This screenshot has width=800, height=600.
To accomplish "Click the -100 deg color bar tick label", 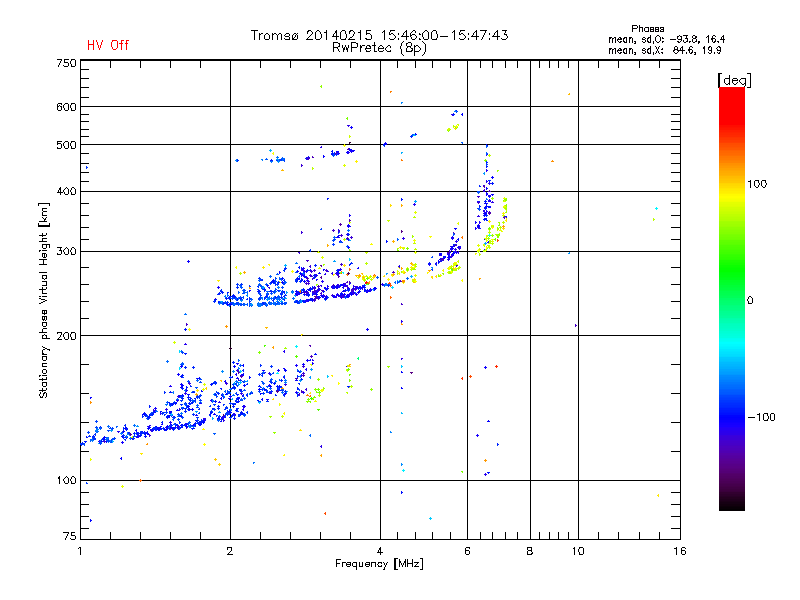I will click(761, 417).
